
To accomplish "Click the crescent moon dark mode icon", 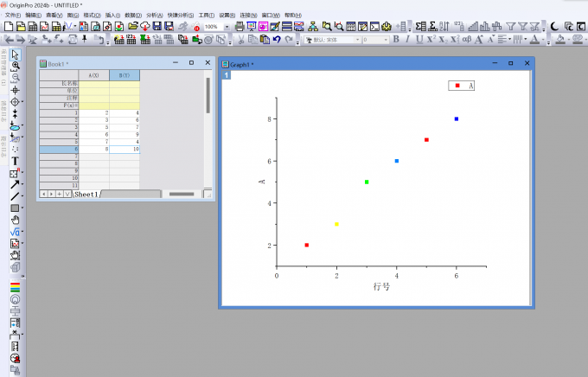I will tap(554, 26).
